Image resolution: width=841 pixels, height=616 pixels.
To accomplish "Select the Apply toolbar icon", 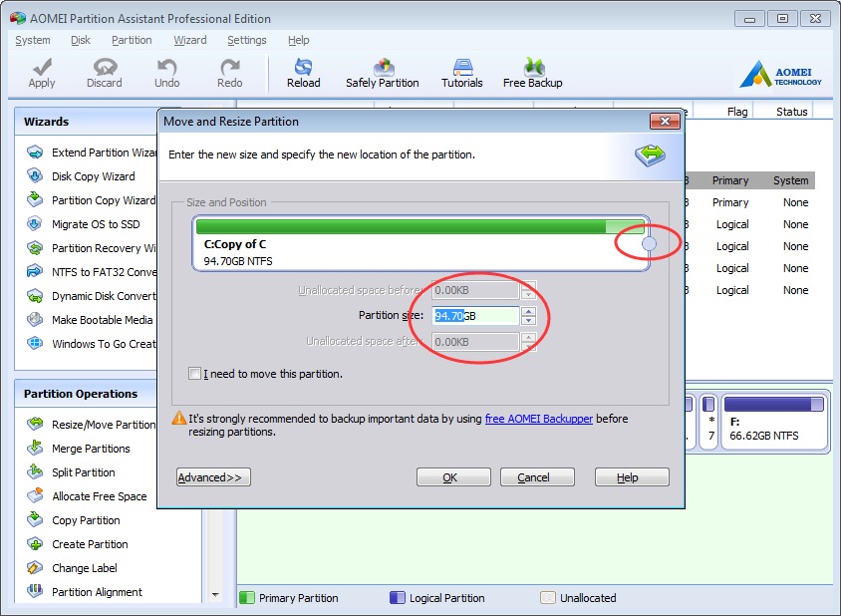I will pyautogui.click(x=41, y=71).
